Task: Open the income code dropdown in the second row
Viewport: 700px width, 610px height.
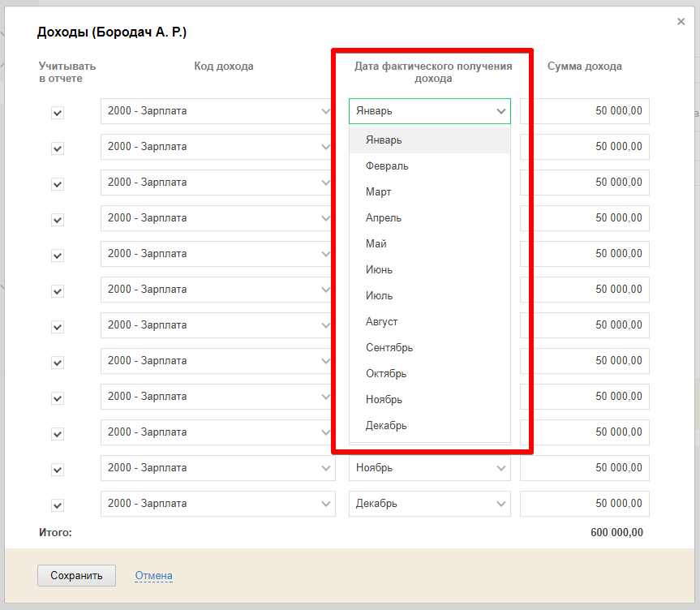Action: [218, 147]
